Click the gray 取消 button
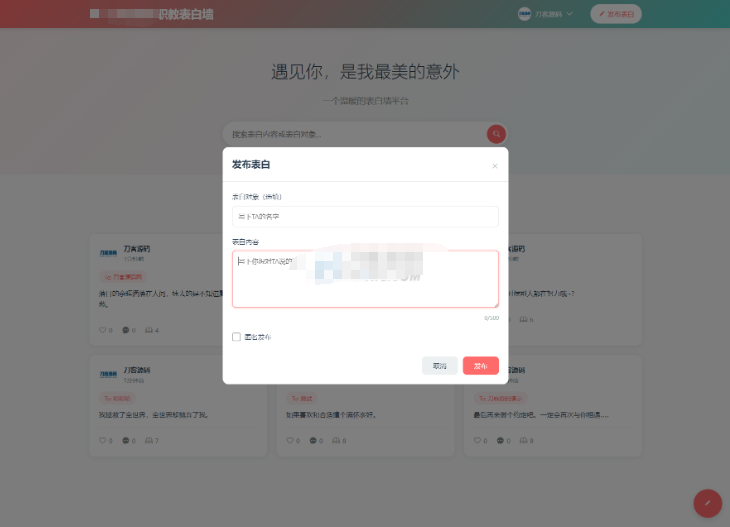 click(439, 366)
